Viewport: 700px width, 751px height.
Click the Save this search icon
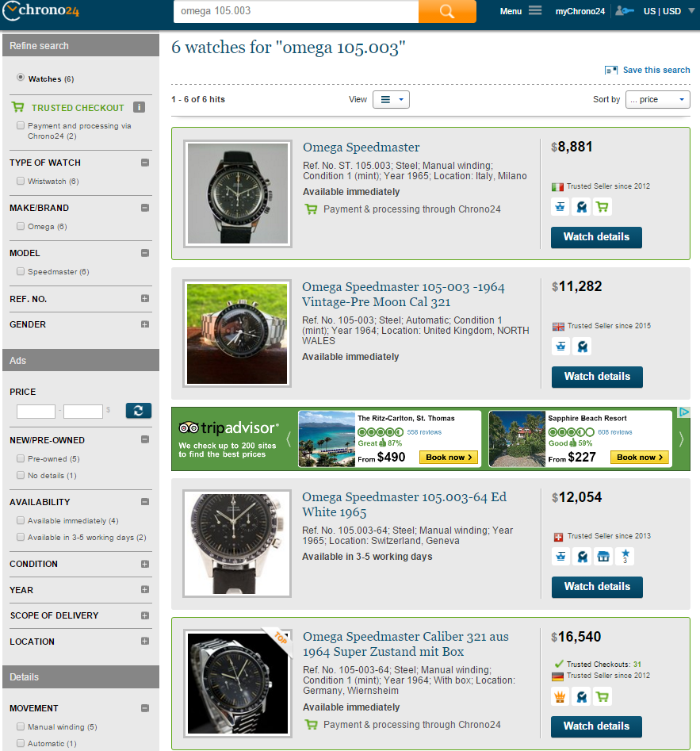coord(610,70)
